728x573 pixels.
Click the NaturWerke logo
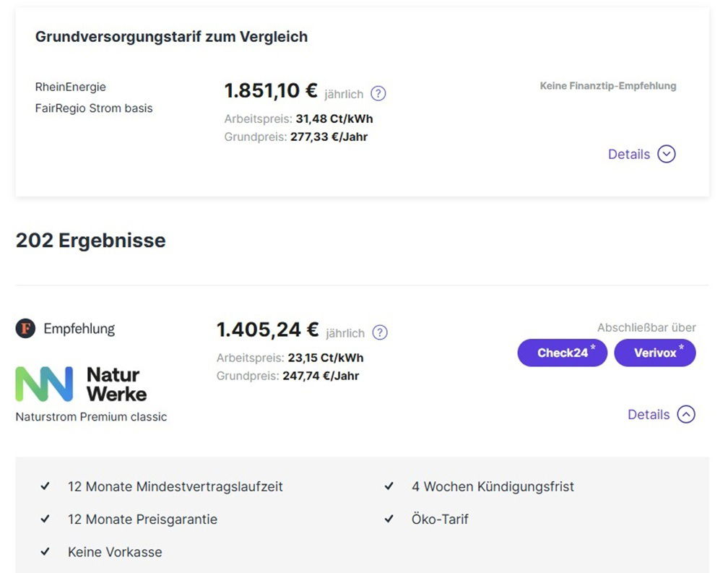coord(81,384)
